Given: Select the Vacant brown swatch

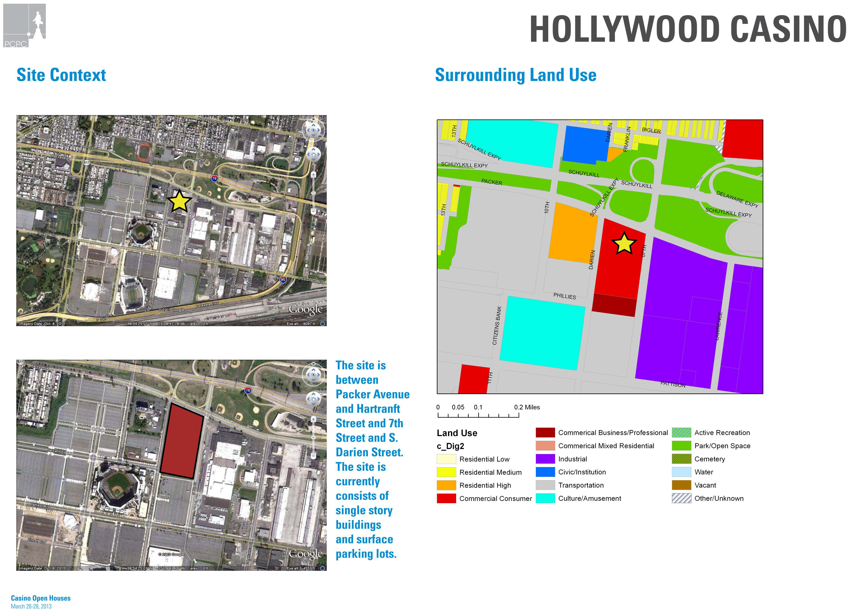Looking at the screenshot, I should tap(681, 485).
